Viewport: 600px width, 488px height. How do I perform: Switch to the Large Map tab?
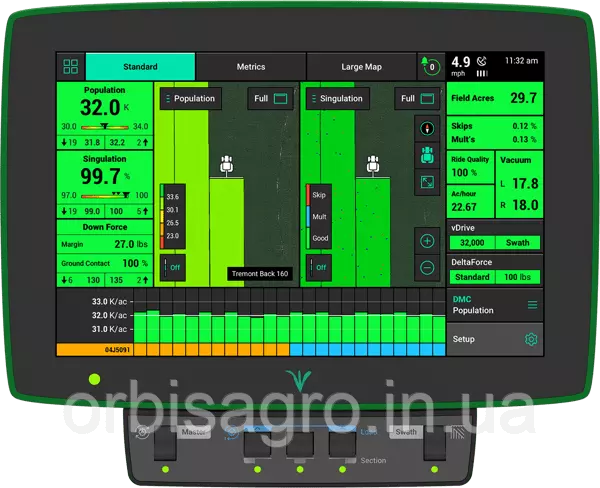click(x=361, y=67)
